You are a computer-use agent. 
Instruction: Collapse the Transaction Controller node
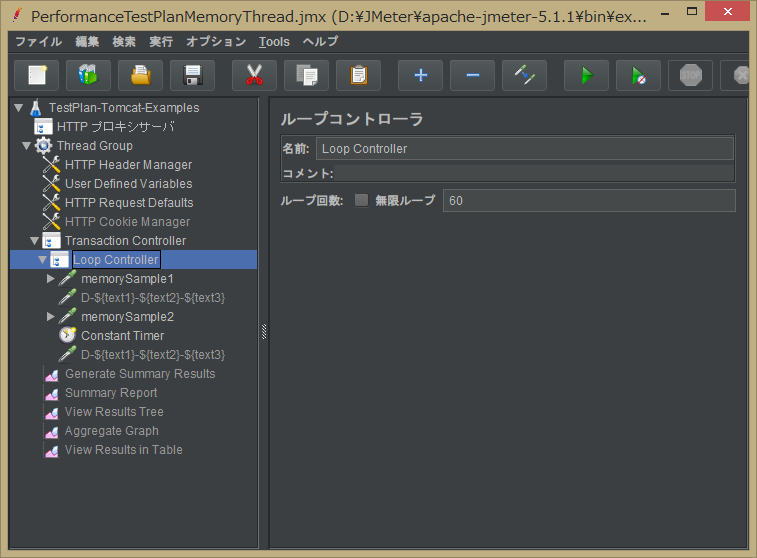coord(34,240)
